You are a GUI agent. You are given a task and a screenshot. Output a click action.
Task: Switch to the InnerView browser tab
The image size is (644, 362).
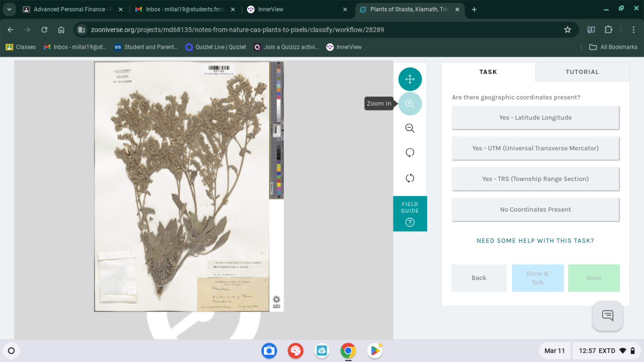[297, 10]
